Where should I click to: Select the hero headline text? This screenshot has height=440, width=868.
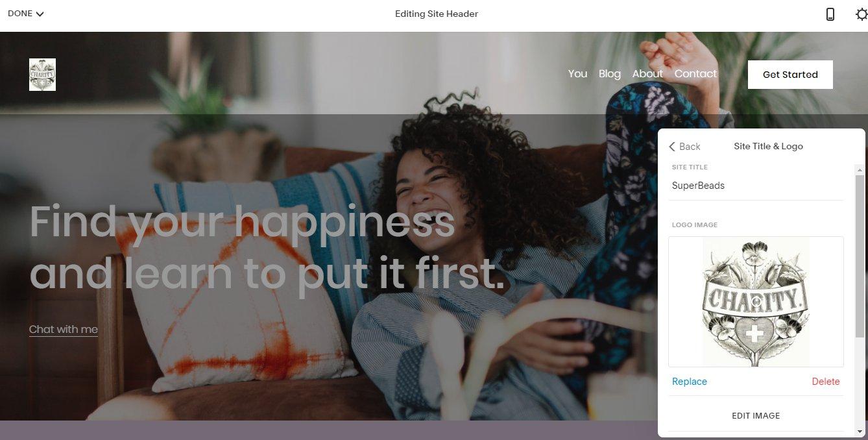point(267,247)
